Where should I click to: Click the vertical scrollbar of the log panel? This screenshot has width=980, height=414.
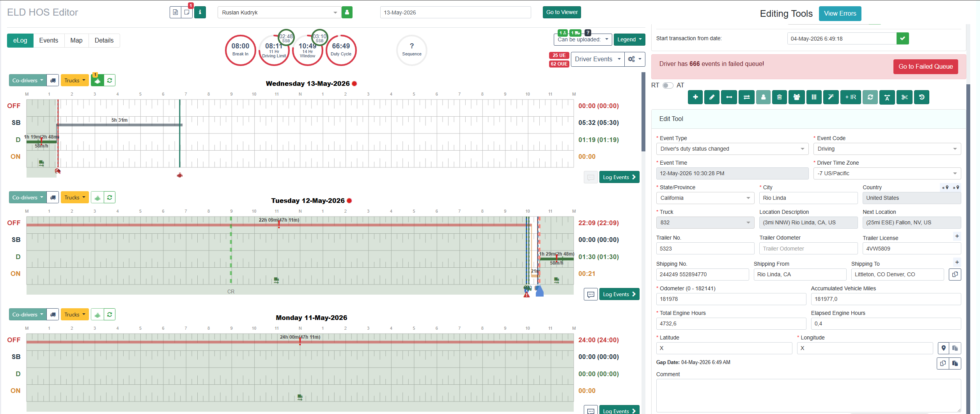coord(643,112)
